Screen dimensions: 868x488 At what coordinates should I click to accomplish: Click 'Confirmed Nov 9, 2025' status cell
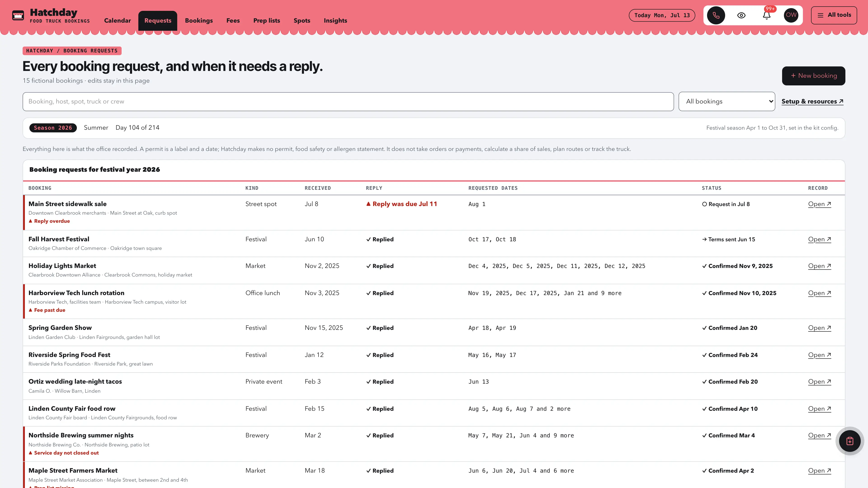click(737, 266)
